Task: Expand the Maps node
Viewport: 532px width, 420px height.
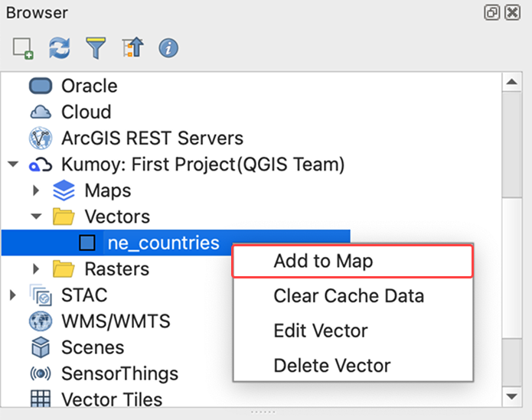Action: coord(36,190)
